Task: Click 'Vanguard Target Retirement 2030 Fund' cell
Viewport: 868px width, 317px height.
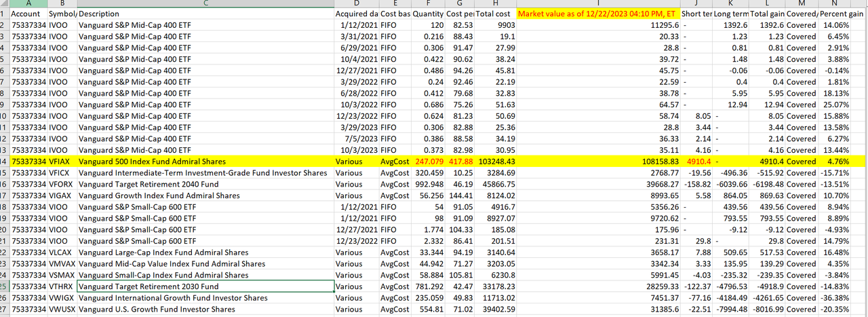Action: [205, 286]
